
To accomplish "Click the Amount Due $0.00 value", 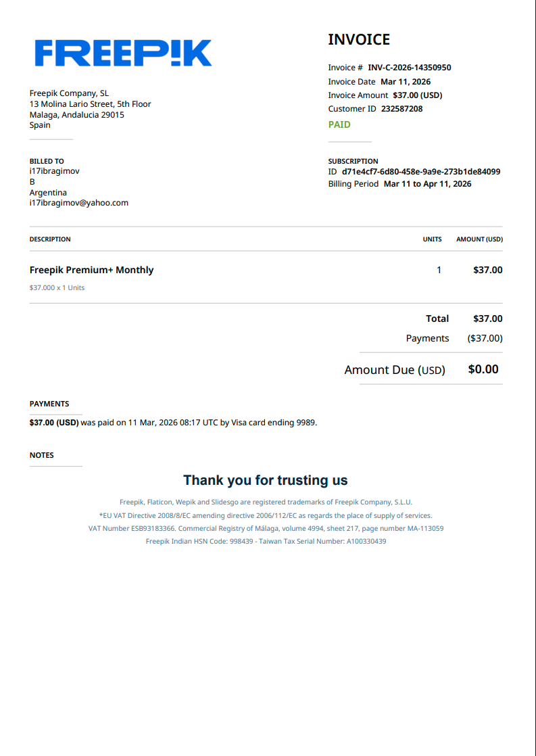I will 483,369.
